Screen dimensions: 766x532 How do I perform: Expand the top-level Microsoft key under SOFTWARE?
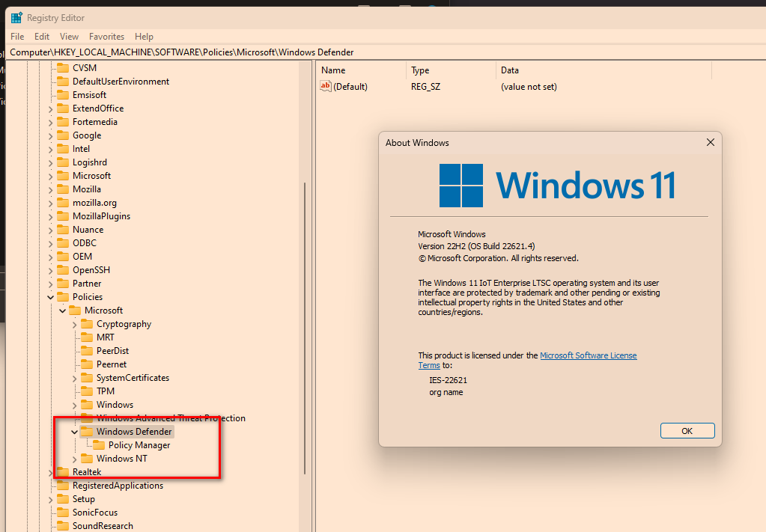51,176
